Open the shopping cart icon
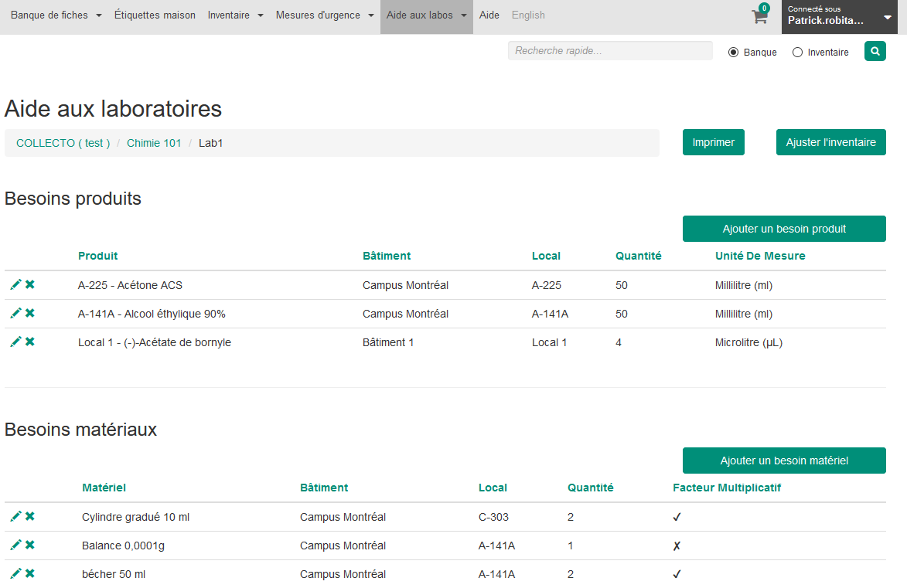Image resolution: width=907 pixels, height=588 pixels. (760, 16)
